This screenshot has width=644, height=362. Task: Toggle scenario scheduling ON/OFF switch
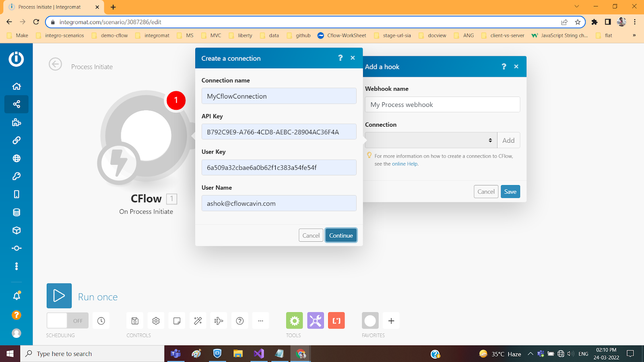[67, 321]
